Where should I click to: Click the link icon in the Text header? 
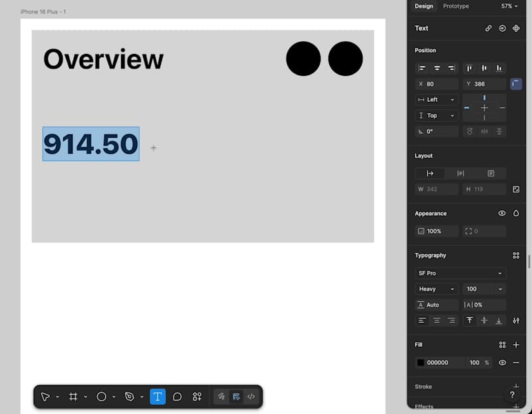coord(488,28)
